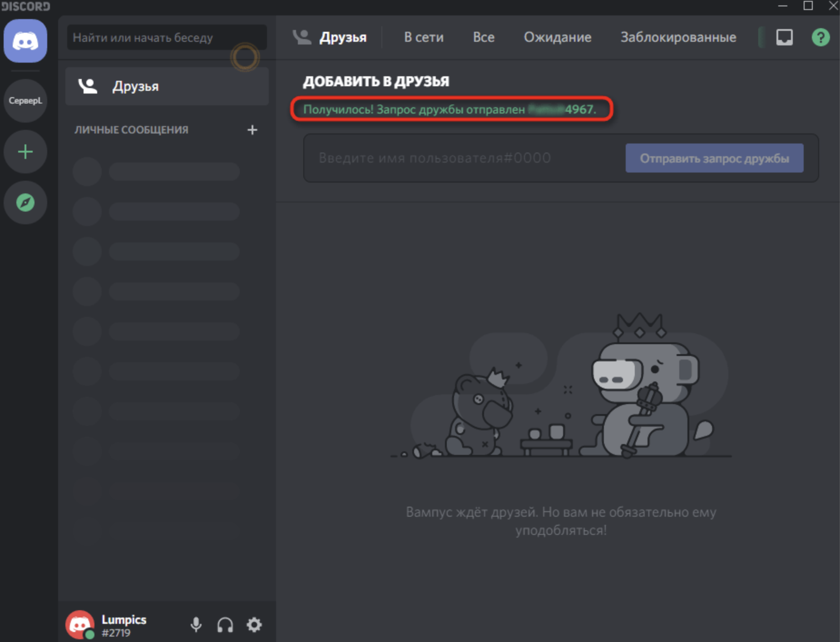Click the Lumpics #2719 username
This screenshot has height=642, width=840.
[124, 626]
